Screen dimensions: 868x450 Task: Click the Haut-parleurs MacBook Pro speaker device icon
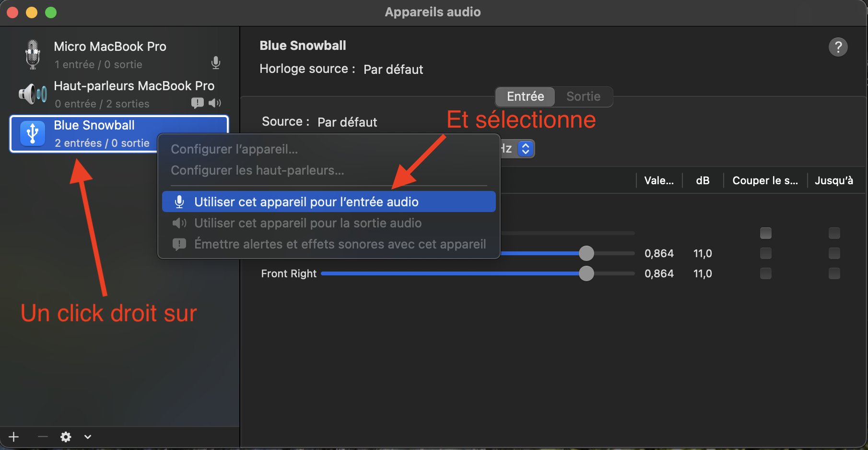click(33, 94)
